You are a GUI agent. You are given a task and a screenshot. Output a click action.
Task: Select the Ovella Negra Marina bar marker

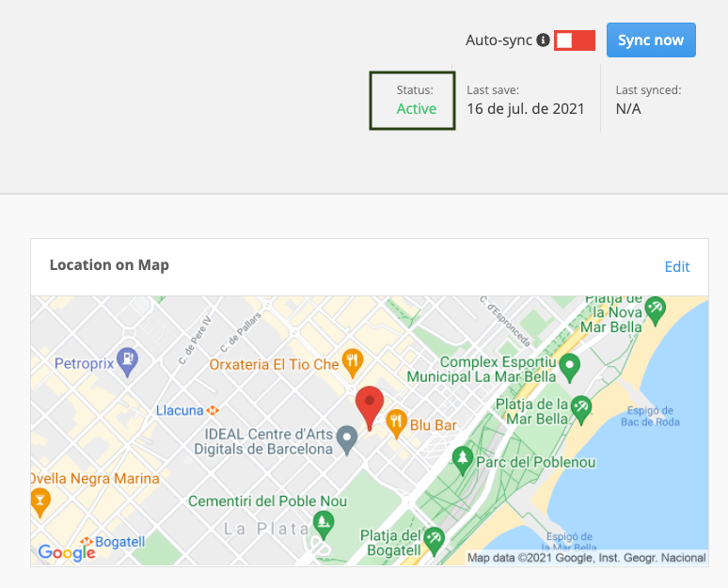pos(40,502)
